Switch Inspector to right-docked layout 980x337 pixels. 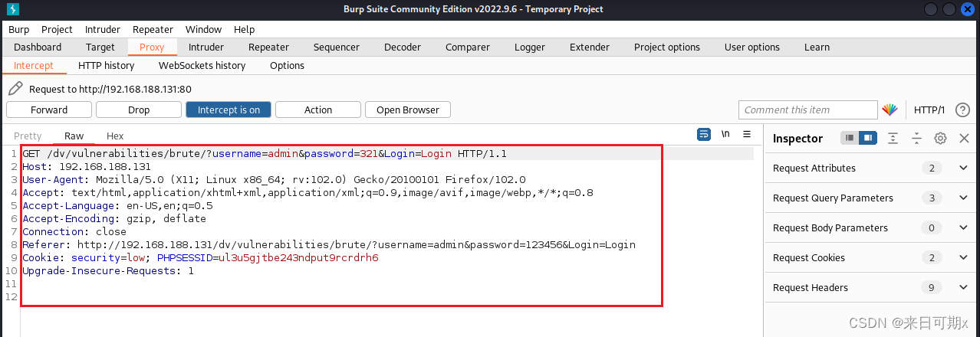[x=868, y=138]
